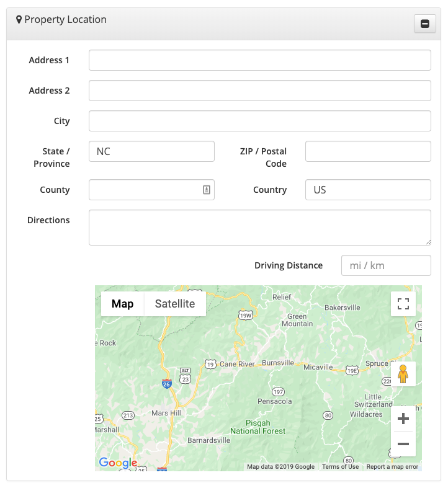The width and height of the screenshot is (448, 488).
Task: Open the Terms of Use link
Action: pos(340,467)
